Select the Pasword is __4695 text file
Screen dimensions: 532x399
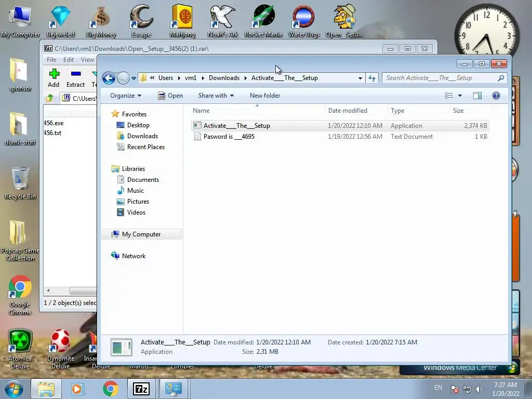pyautogui.click(x=340, y=137)
